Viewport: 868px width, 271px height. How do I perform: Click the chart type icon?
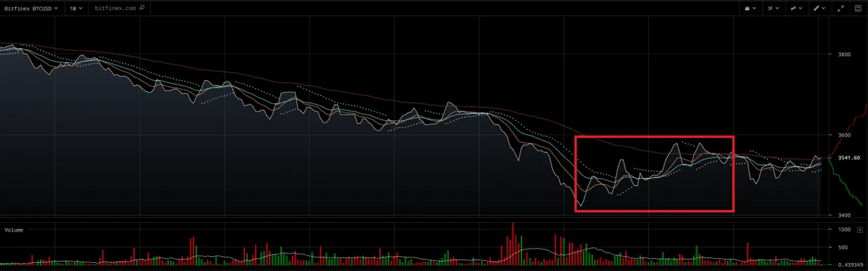793,8
